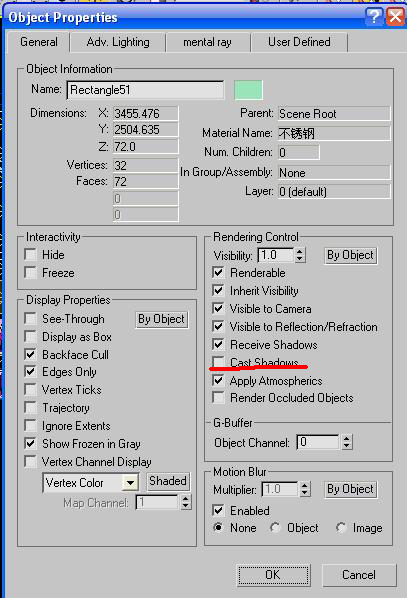This screenshot has height=598, width=407.
Task: Increase Object Channel with spinner arrow
Action: coord(346,439)
